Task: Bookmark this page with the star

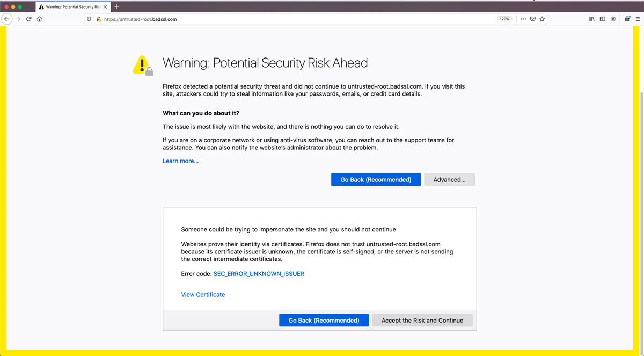Action: coord(543,19)
